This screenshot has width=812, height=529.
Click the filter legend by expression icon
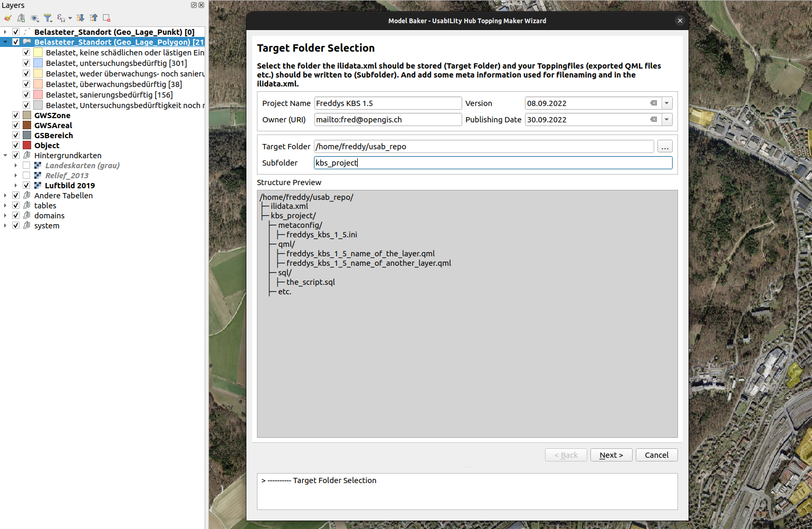tap(62, 18)
